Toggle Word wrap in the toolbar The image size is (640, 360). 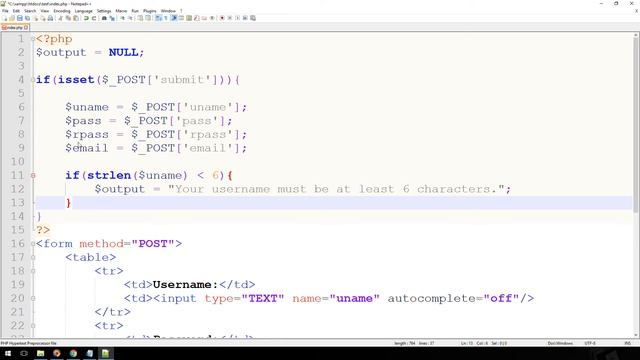click(158, 18)
